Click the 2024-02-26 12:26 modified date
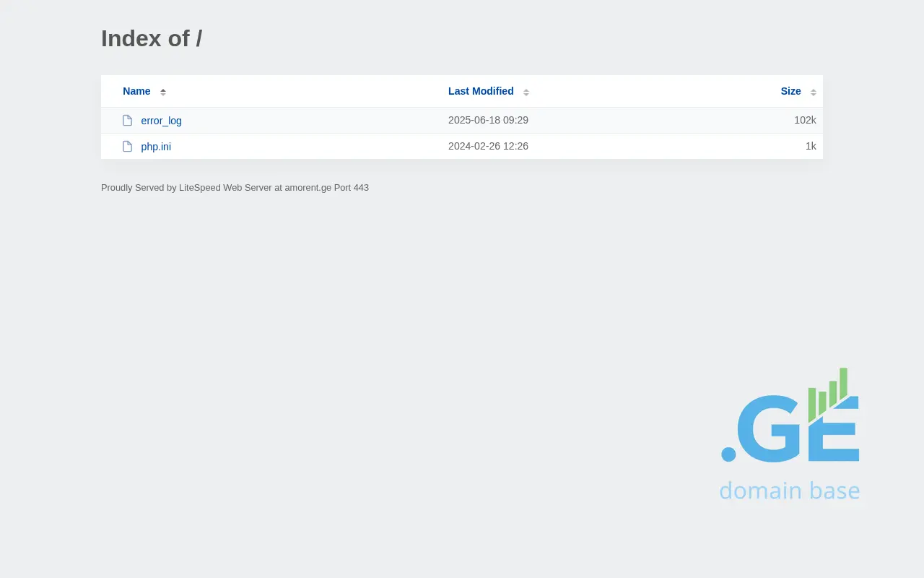The image size is (924, 578). 488,146
